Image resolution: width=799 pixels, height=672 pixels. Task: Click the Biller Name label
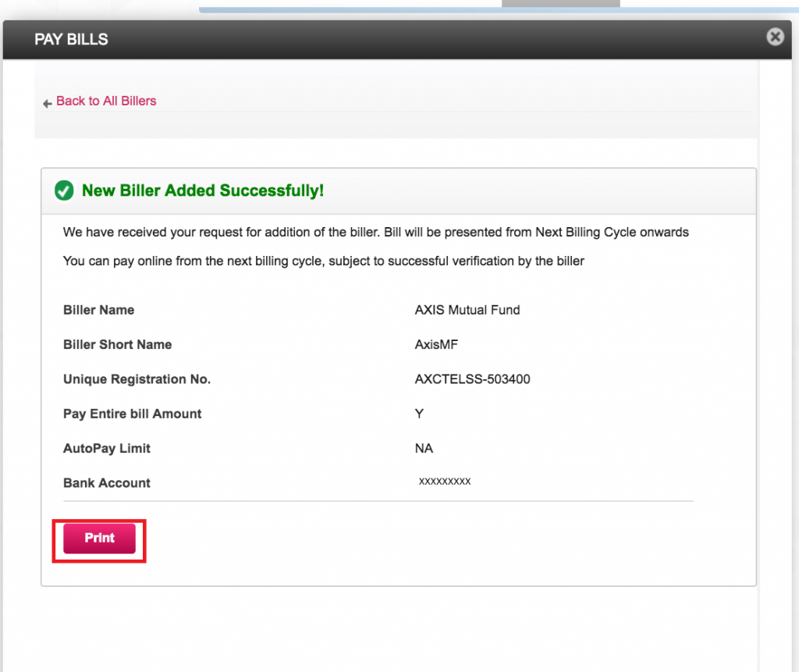98,310
